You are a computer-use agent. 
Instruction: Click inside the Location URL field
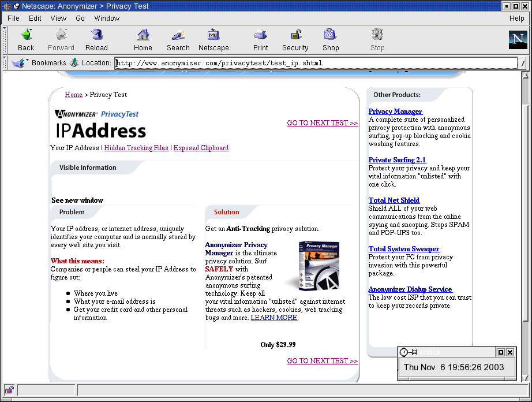316,63
